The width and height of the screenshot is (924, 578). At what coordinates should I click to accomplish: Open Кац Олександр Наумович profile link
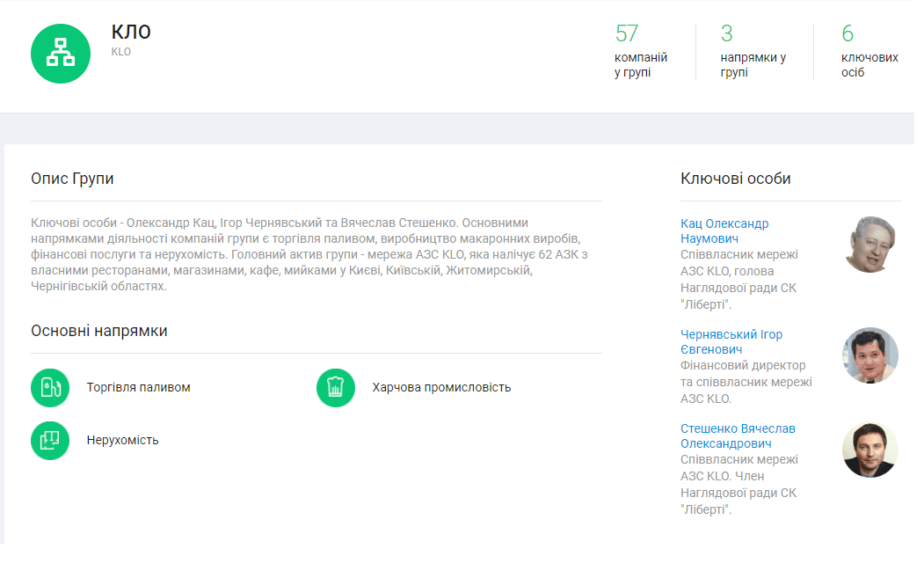pyautogui.click(x=724, y=231)
